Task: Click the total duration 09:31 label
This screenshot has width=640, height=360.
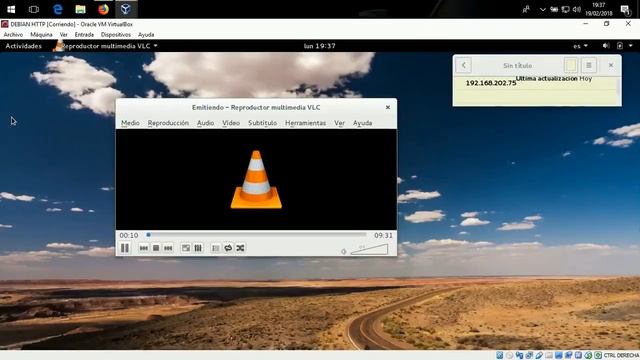Action: (383, 236)
